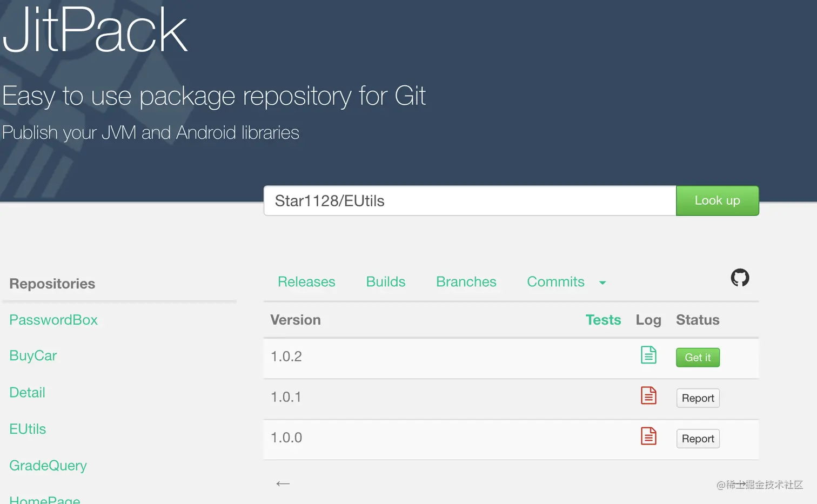Switch to the Builds tab

click(386, 281)
